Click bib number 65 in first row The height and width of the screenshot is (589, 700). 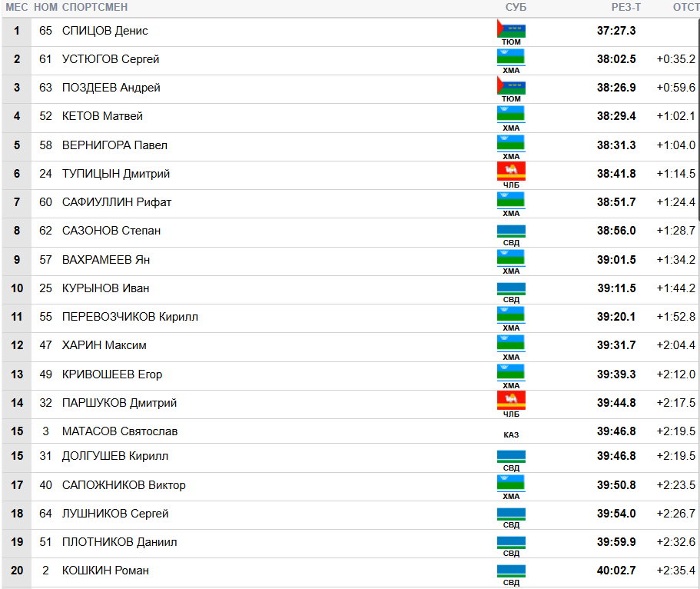45,31
